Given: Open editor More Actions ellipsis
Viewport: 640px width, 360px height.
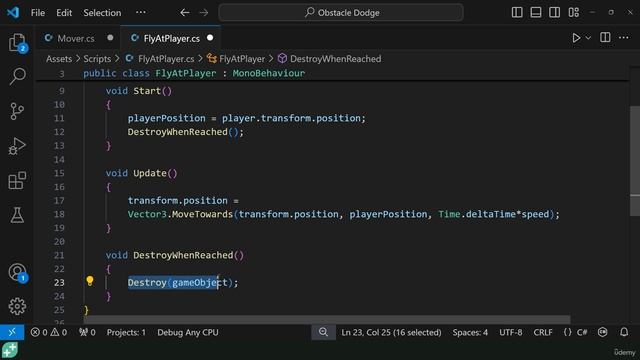Looking at the screenshot, I should click(624, 38).
